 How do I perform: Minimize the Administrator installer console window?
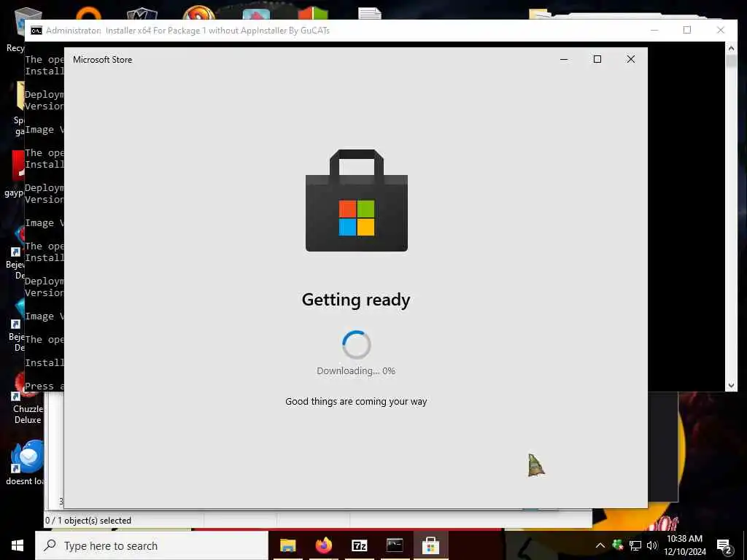[654, 30]
